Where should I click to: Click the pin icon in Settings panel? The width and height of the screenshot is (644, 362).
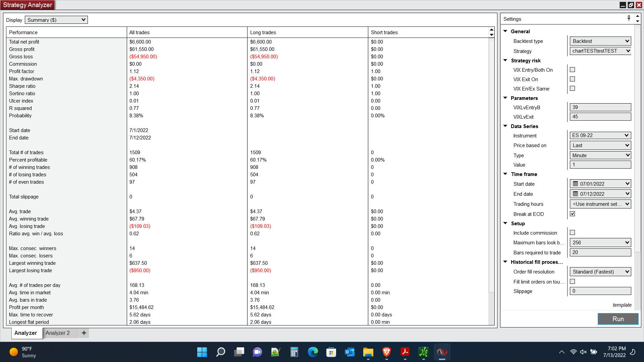click(629, 18)
